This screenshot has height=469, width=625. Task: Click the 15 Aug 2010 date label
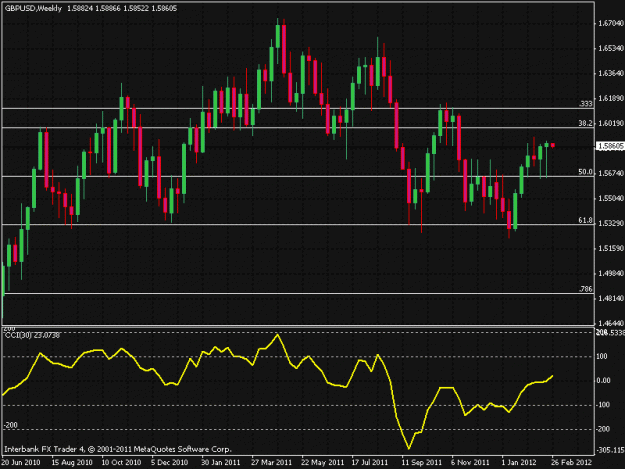point(72,462)
